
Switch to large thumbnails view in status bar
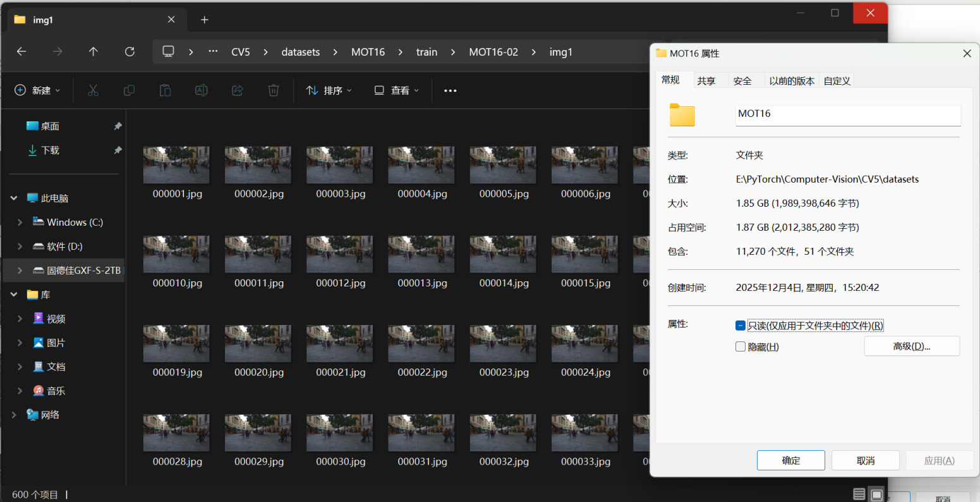point(876,494)
